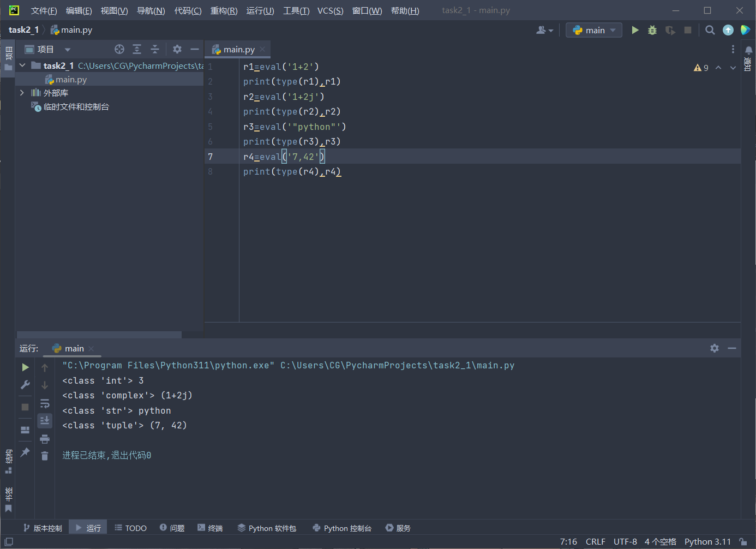The height and width of the screenshot is (549, 756).
Task: Open 问题 tool window
Action: point(172,528)
